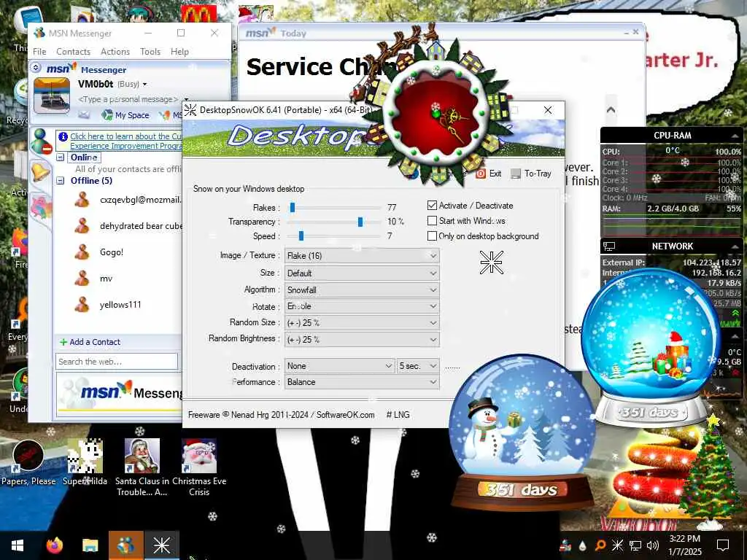Click Add a Contact in MSN Messenger
The image size is (747, 560).
point(90,342)
